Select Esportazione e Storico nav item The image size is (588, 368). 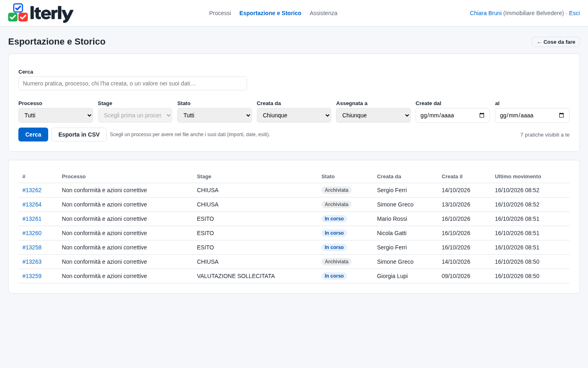pos(270,13)
